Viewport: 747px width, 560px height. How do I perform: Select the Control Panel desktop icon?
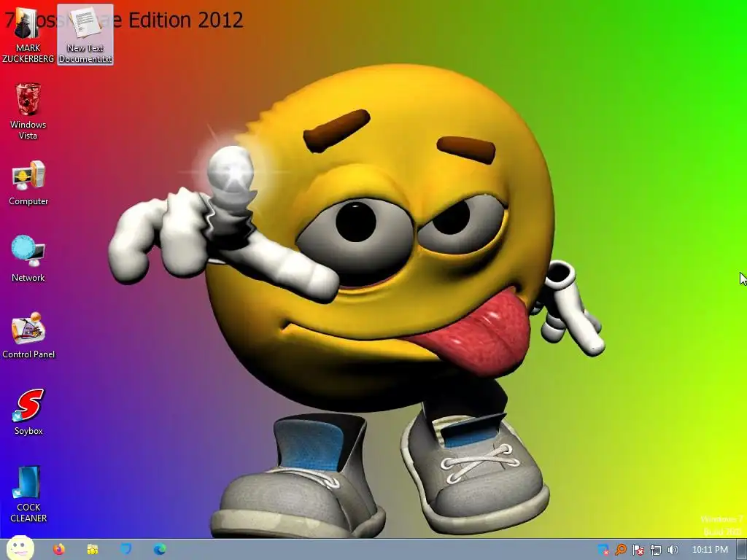pos(28,335)
